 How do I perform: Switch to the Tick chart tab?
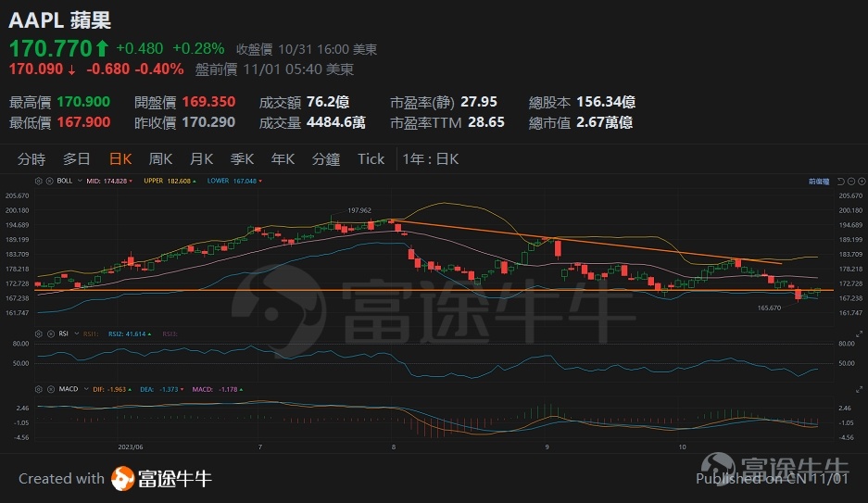point(371,159)
